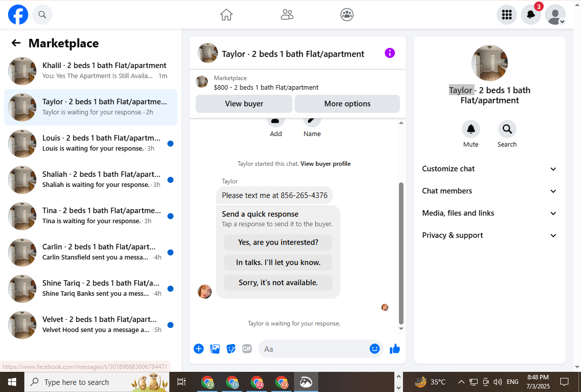Open Task View in the taskbar
Screen dimensions: 581x392
(x=181, y=382)
